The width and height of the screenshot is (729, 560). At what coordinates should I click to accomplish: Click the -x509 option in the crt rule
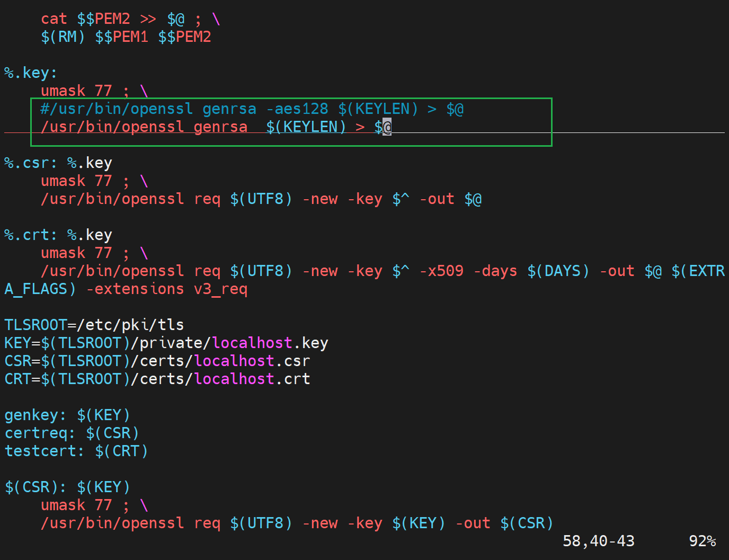(441, 271)
